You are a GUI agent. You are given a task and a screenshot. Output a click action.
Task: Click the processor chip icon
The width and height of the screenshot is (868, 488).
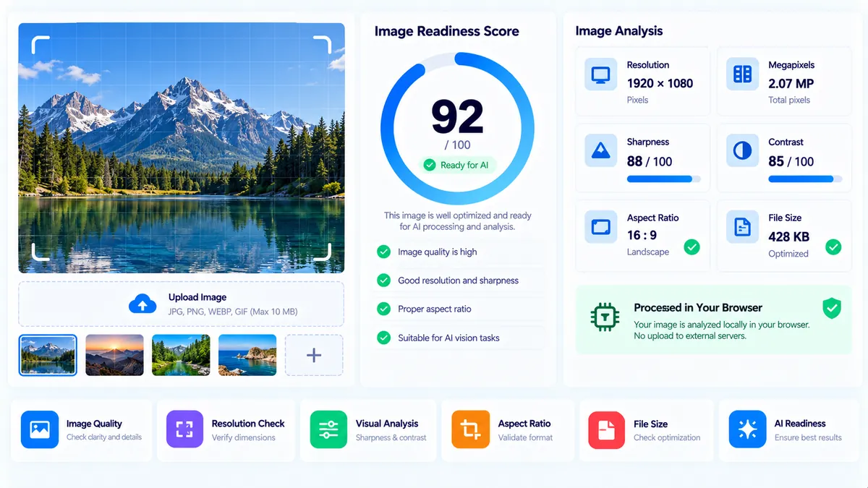pos(605,317)
